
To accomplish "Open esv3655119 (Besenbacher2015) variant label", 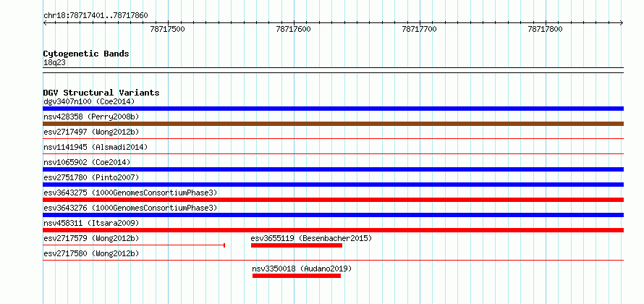I will 311,238.
